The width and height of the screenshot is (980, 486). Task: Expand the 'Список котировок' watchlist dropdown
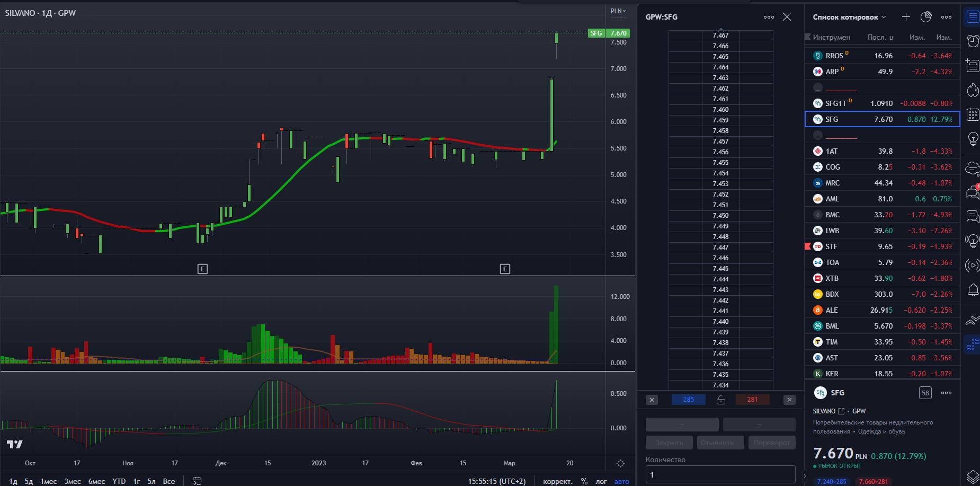pyautogui.click(x=849, y=17)
